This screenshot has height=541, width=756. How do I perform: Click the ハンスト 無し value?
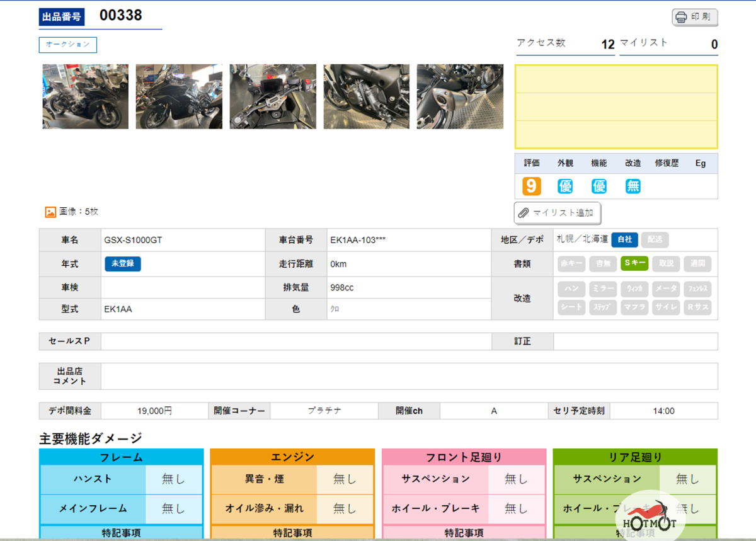[174, 479]
